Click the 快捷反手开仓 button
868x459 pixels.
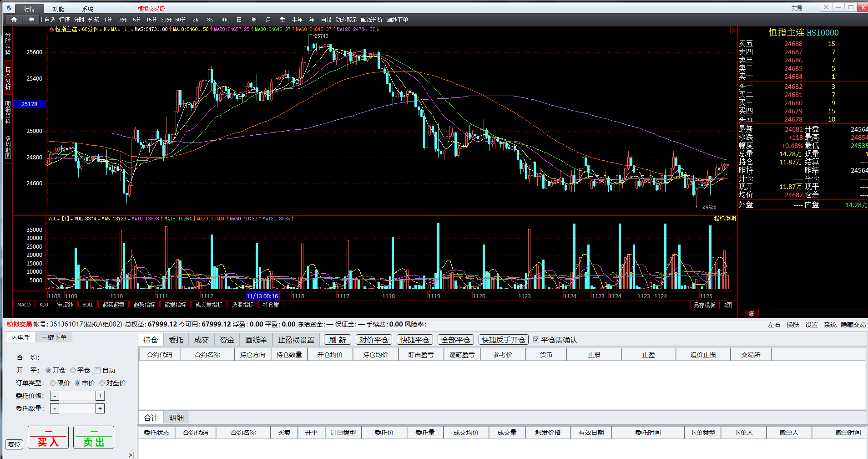click(504, 340)
